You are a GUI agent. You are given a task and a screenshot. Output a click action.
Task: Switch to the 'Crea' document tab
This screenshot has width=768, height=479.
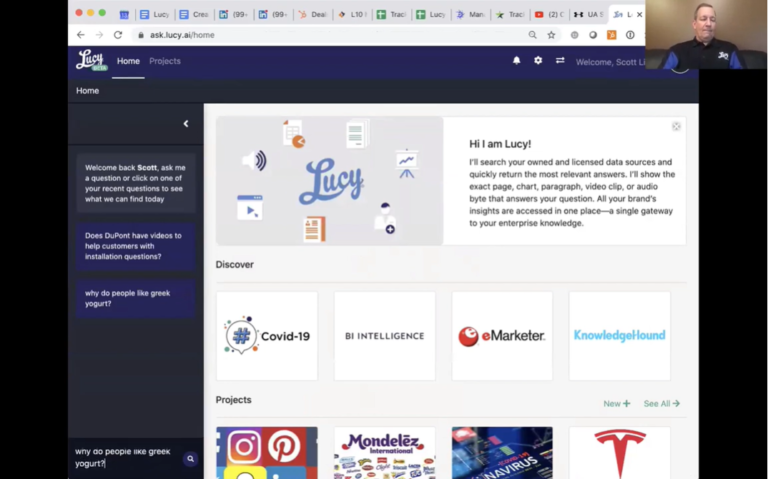(193, 15)
